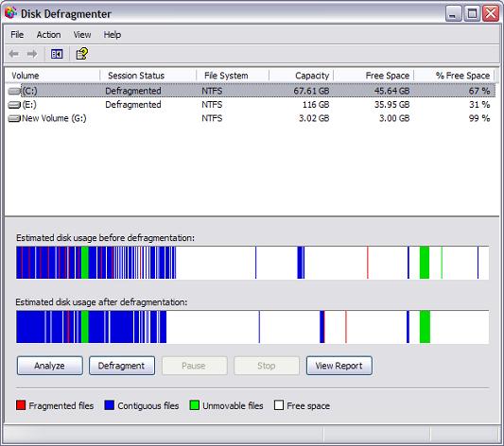Image resolution: width=504 pixels, height=446 pixels.
Task: Open the View menu
Action: [x=82, y=35]
